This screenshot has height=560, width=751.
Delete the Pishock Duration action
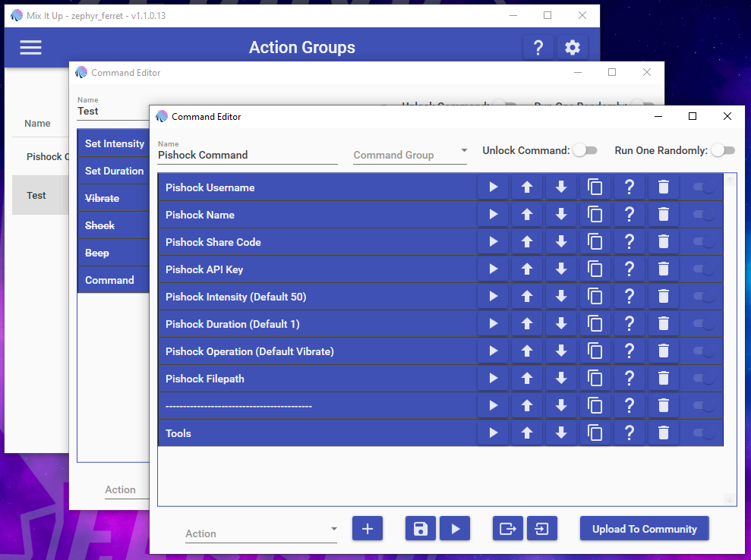pos(664,323)
